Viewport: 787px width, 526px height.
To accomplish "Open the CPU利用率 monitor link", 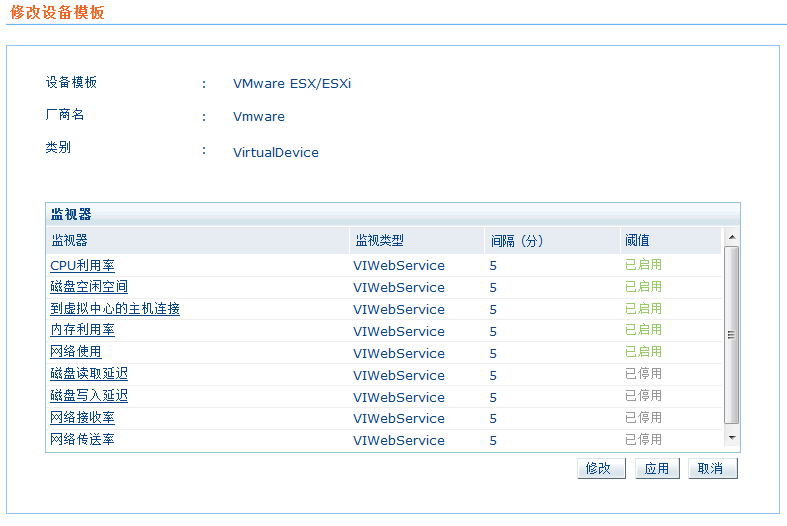I will click(x=82, y=266).
